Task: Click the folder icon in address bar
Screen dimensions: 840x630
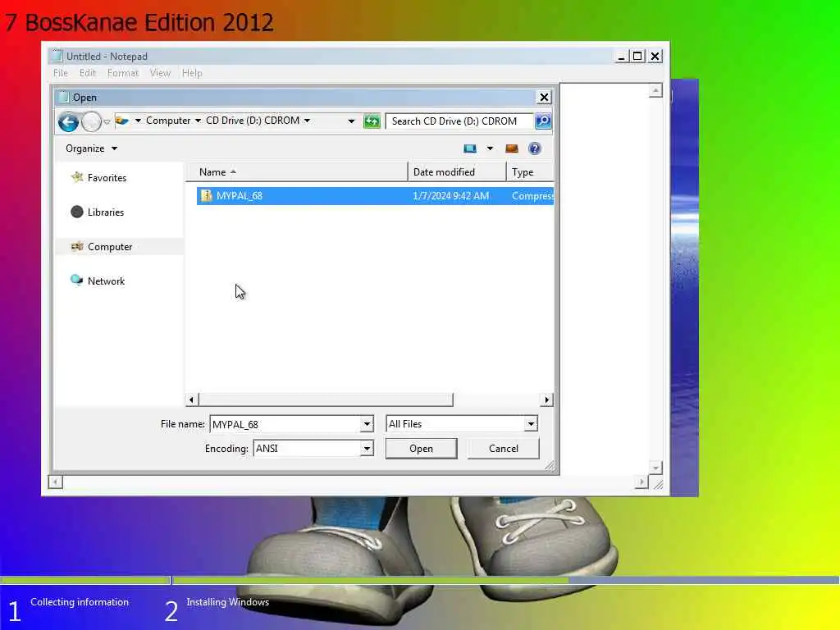Action: [122, 121]
